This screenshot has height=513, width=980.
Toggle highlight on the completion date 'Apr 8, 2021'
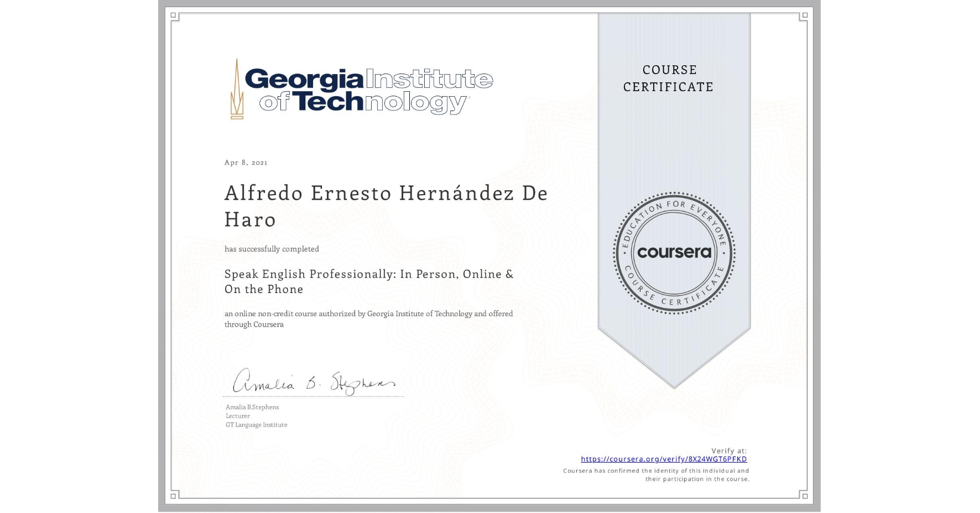pyautogui.click(x=245, y=162)
